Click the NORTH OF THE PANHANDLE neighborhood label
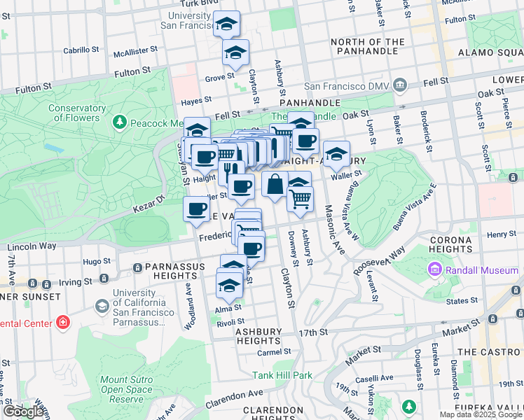524x420 pixels. (x=367, y=46)
